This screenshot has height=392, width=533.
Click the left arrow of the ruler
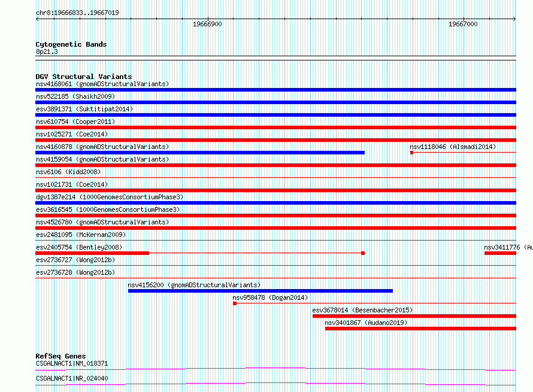pyautogui.click(x=37, y=19)
